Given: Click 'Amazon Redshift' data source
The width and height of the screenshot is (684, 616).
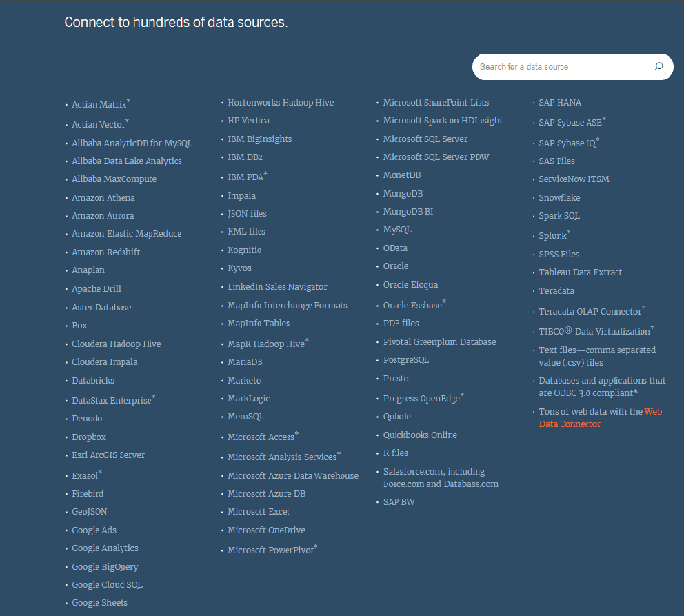Looking at the screenshot, I should pos(106,252).
